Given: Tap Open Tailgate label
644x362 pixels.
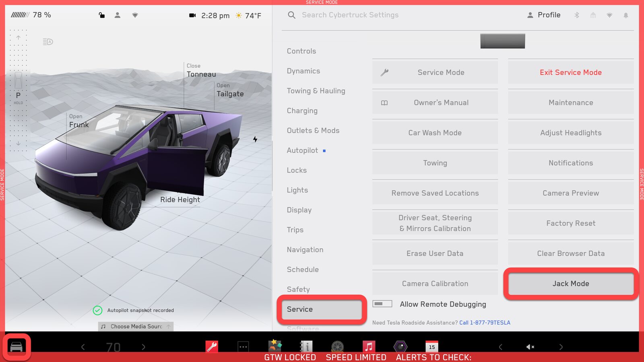Looking at the screenshot, I should [230, 90].
